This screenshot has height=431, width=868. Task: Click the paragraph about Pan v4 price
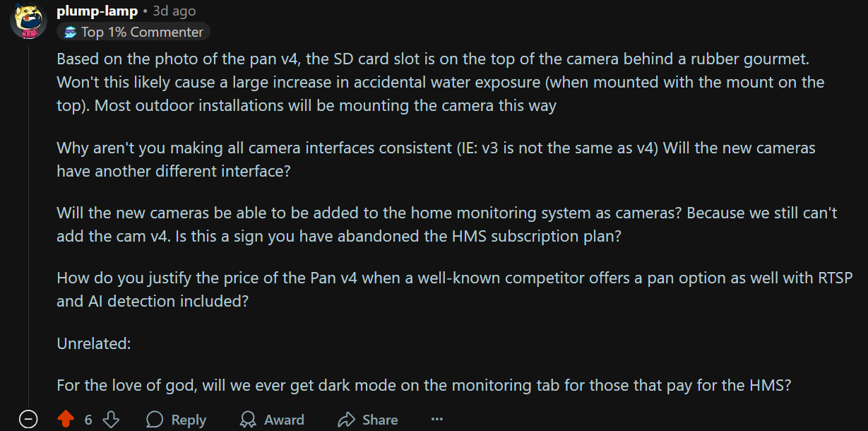(455, 289)
